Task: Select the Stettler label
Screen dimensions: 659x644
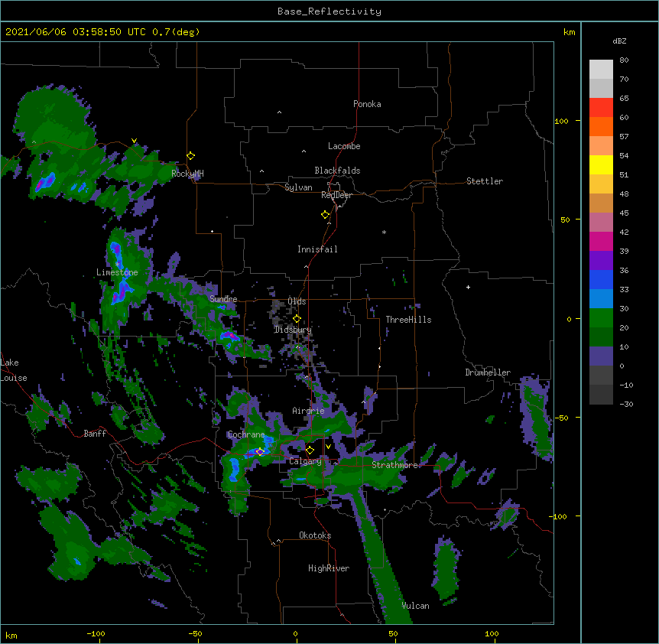Action: coord(485,181)
